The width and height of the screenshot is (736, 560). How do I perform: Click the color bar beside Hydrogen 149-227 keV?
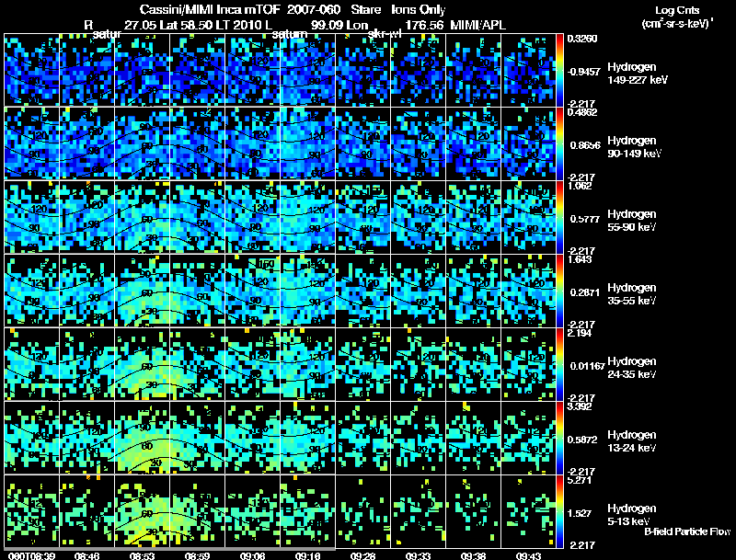click(x=559, y=70)
